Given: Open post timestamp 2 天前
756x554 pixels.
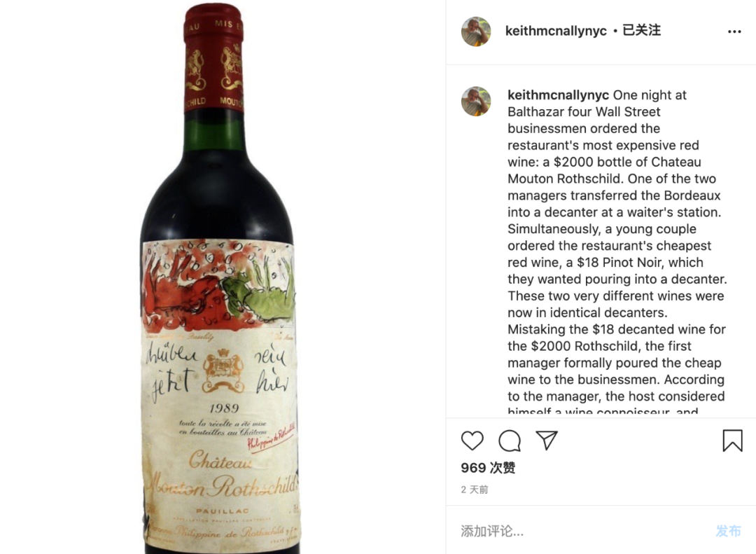Looking at the screenshot, I should (x=475, y=490).
